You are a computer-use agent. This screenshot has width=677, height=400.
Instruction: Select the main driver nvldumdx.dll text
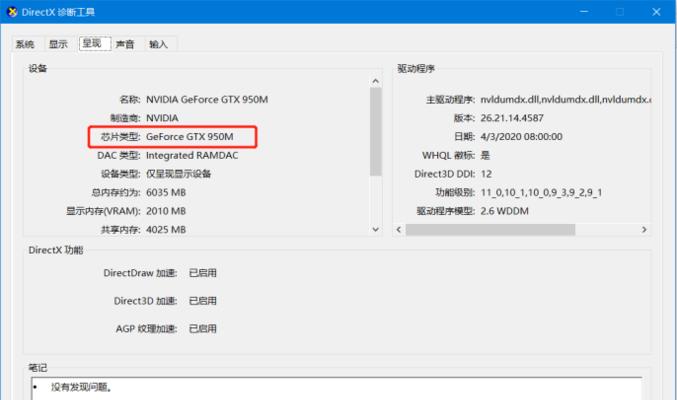tap(565, 99)
